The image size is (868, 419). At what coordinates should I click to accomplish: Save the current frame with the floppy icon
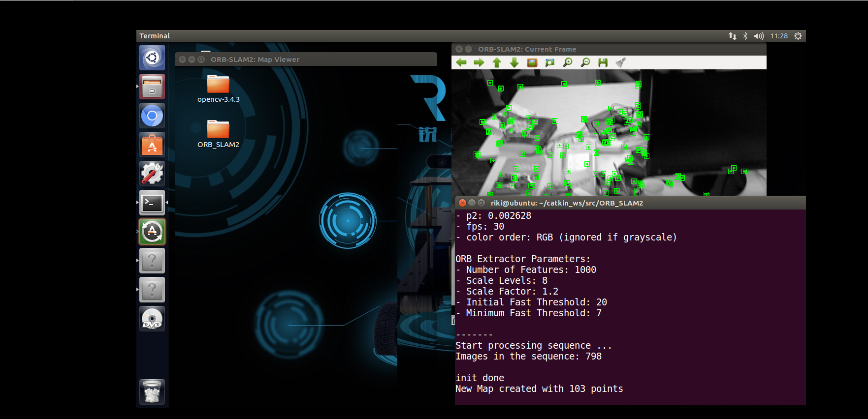point(603,62)
